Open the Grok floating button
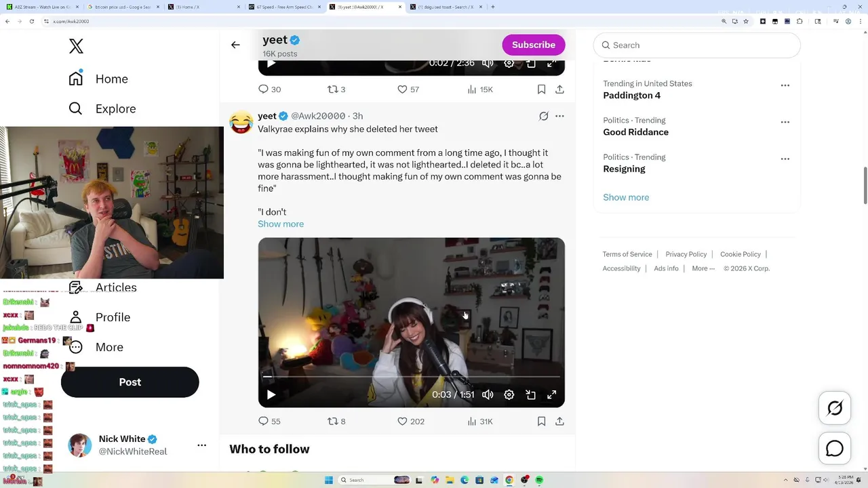 pyautogui.click(x=835, y=408)
